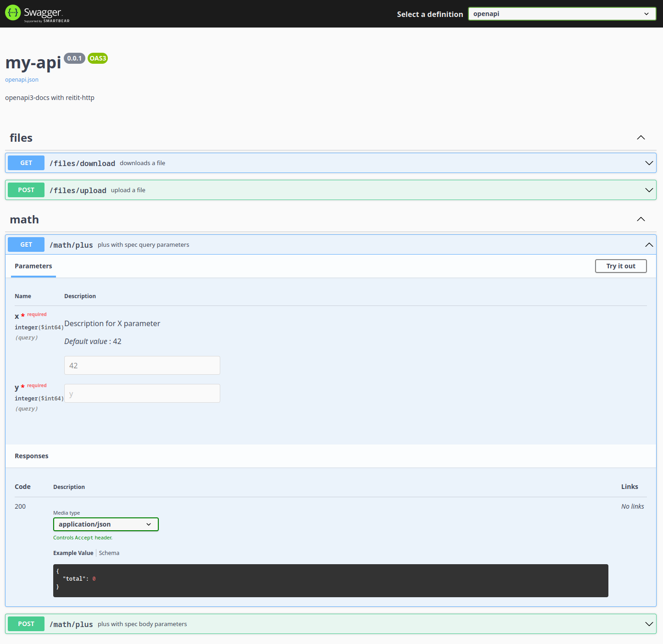Select the Parameters tab header
The height and width of the screenshot is (644, 663).
(33, 266)
